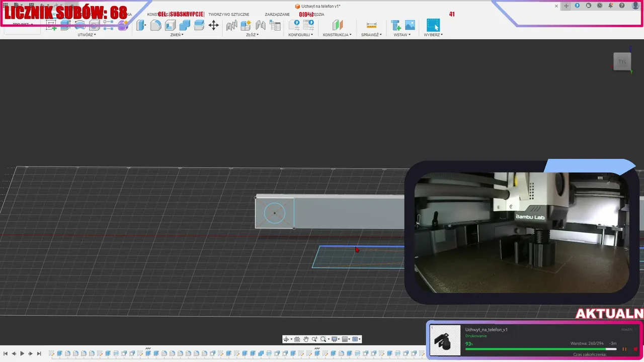Open a new design tab with plus
Screen dimensions: 644x362
[x=567, y=6]
